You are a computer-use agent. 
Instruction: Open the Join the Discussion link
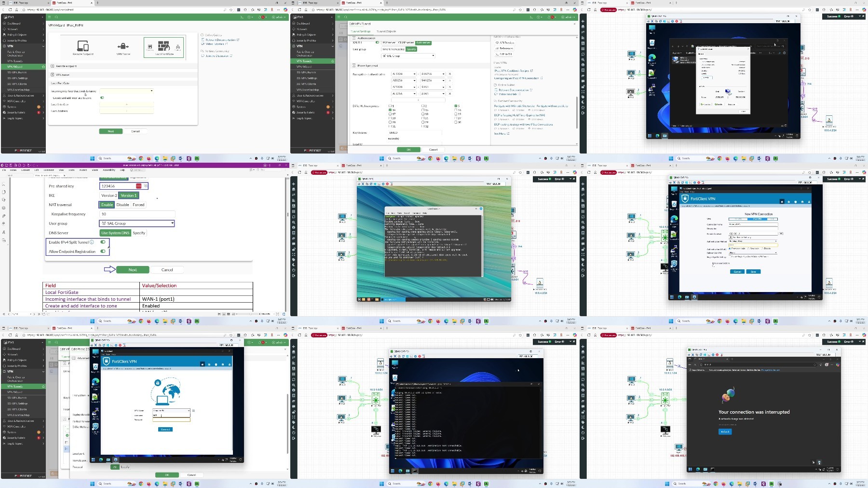[x=217, y=56]
